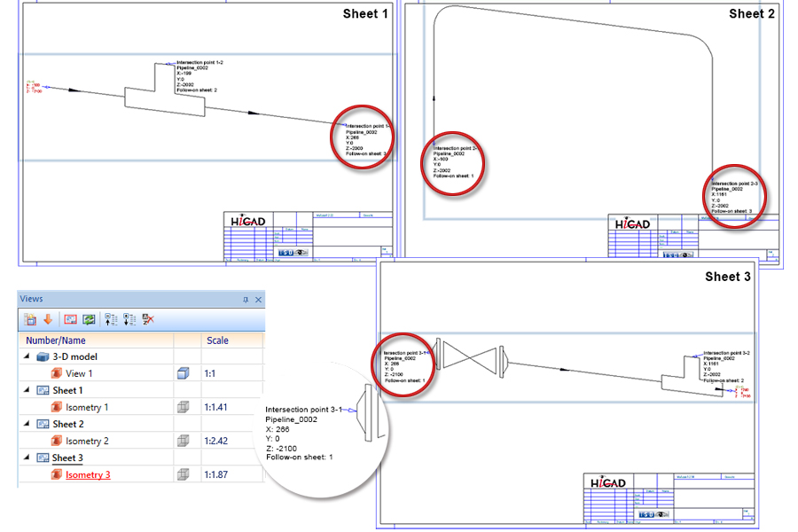798x532 pixels.
Task: Select the Intersection point 3-2 annotation on Sheet 3
Action: coord(726,366)
